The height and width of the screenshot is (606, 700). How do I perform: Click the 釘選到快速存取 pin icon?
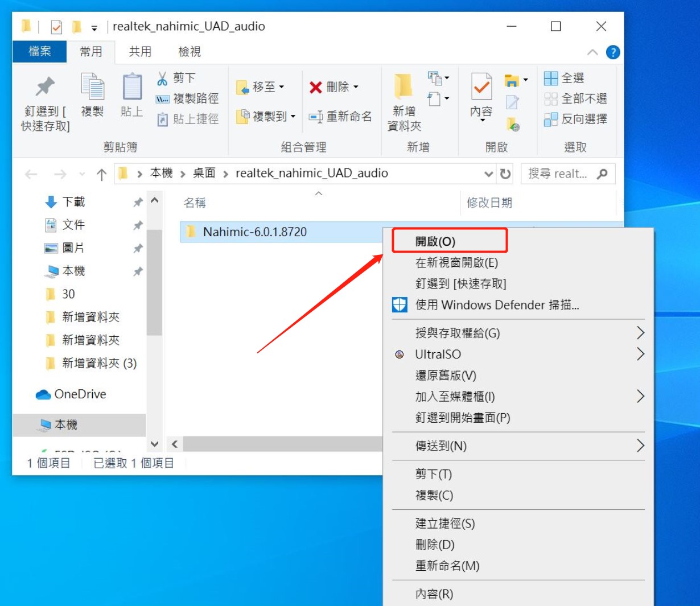[x=45, y=88]
